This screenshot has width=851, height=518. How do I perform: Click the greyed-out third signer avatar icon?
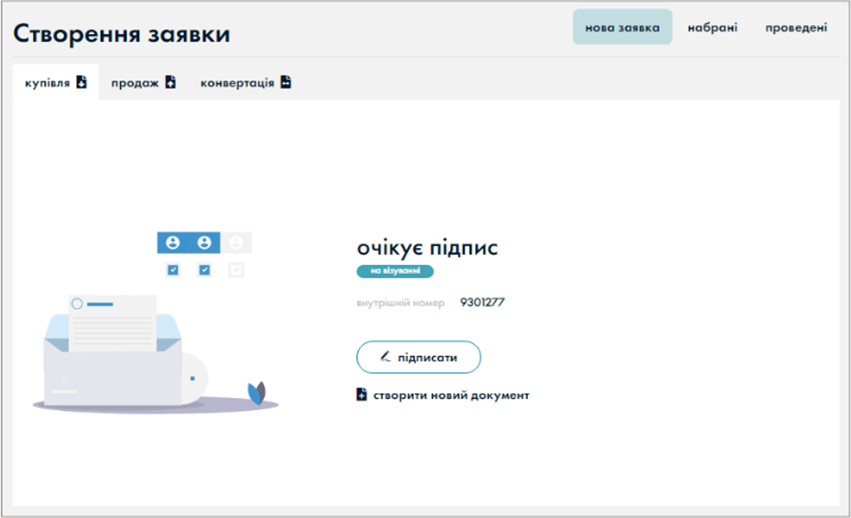coord(236,242)
